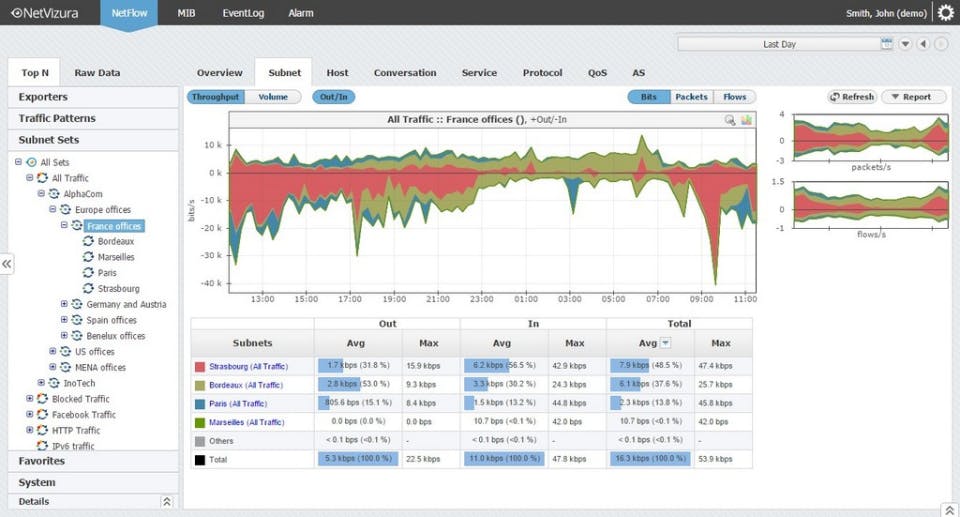This screenshot has height=517, width=960.
Task: Switch to the QoS tab
Action: click(598, 72)
